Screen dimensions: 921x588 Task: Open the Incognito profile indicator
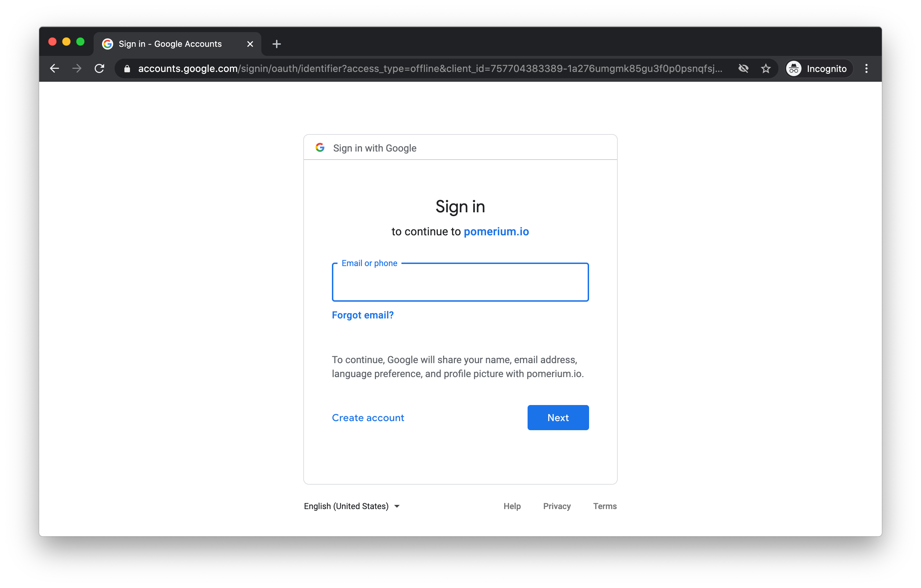click(x=818, y=68)
